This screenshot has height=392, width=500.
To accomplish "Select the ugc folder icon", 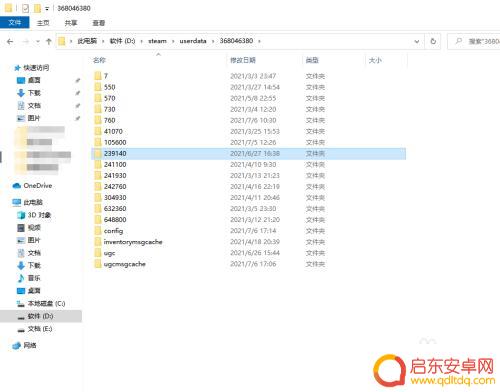I will pyautogui.click(x=98, y=253).
